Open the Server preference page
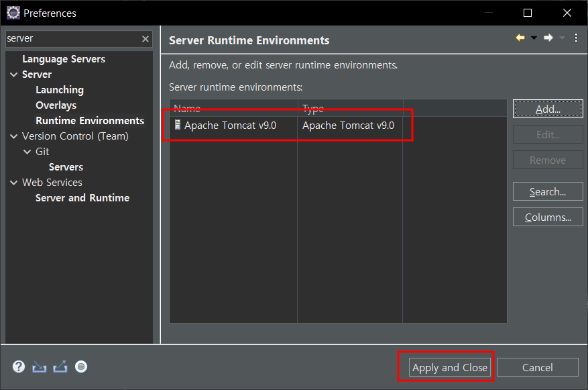The height and width of the screenshot is (390, 588). [37, 75]
